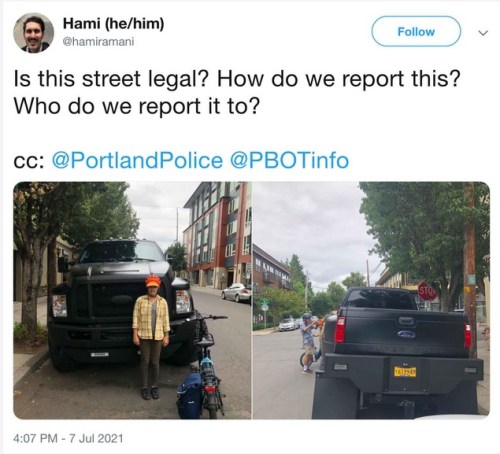Expand the tweet options chevron beside Follow
Image resolution: width=500 pixels, height=454 pixels.
[483, 33]
